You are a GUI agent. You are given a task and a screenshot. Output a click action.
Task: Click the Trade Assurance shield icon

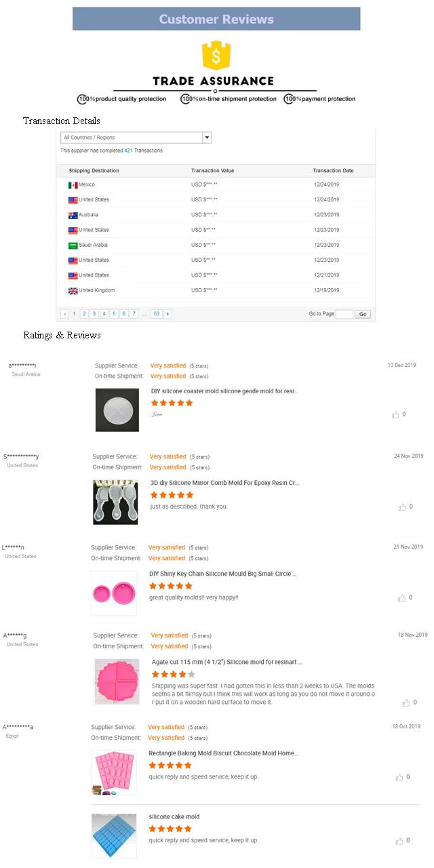[216, 56]
